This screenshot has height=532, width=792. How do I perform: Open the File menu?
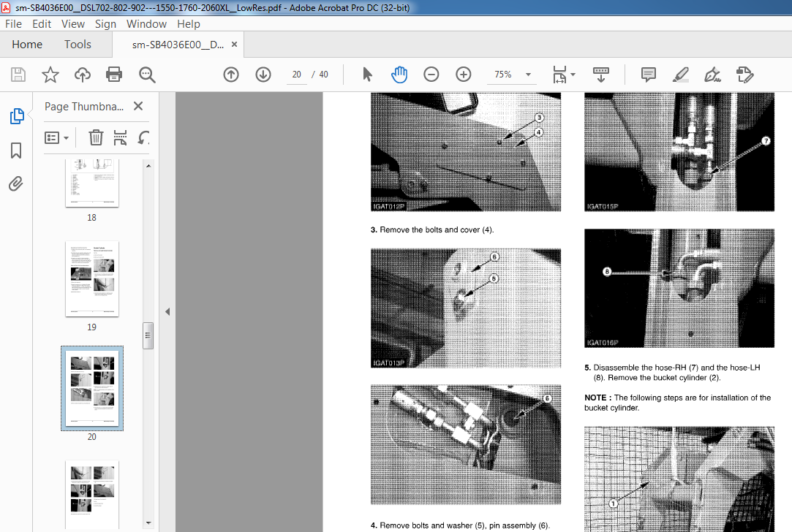[x=13, y=23]
